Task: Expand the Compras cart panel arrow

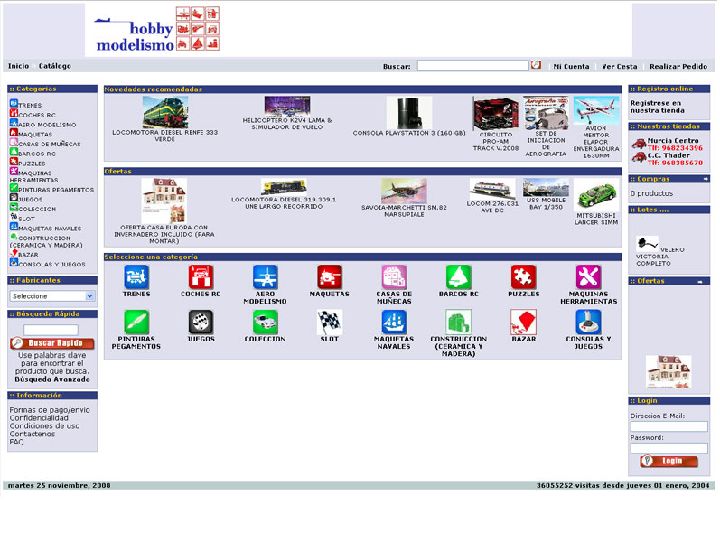Action: (x=703, y=179)
